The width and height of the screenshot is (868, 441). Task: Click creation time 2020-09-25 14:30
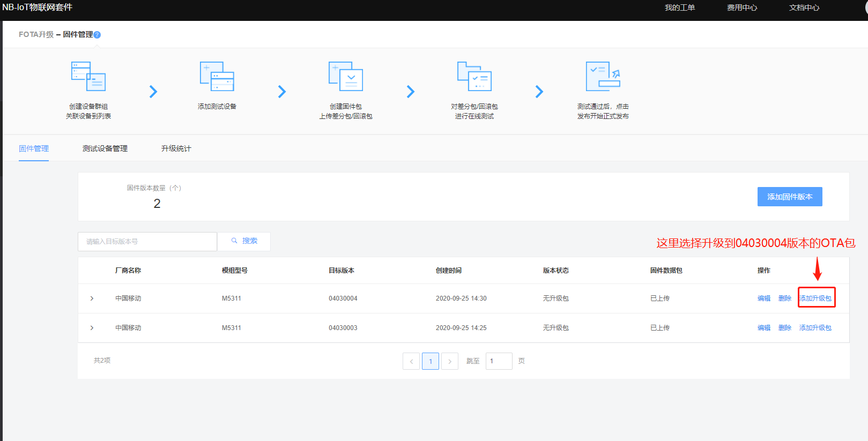(461, 298)
